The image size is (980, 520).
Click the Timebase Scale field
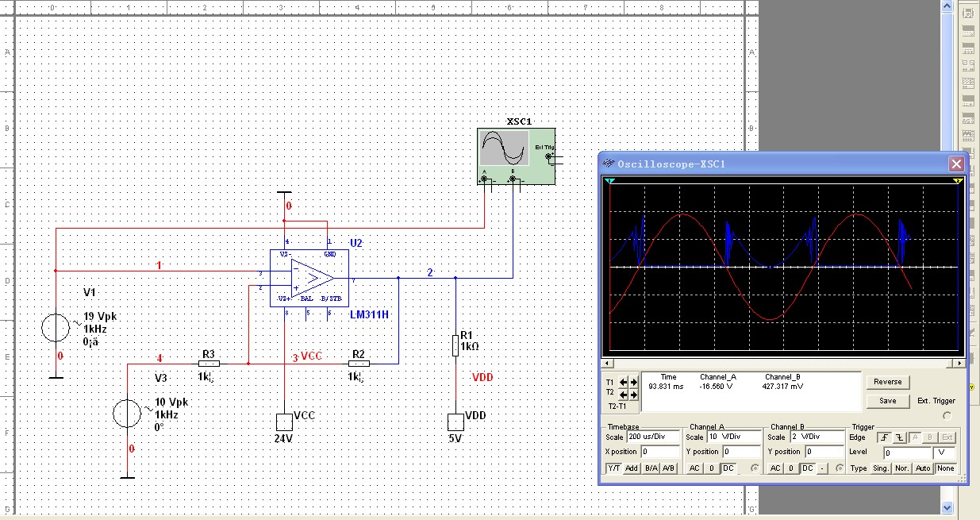(651, 437)
